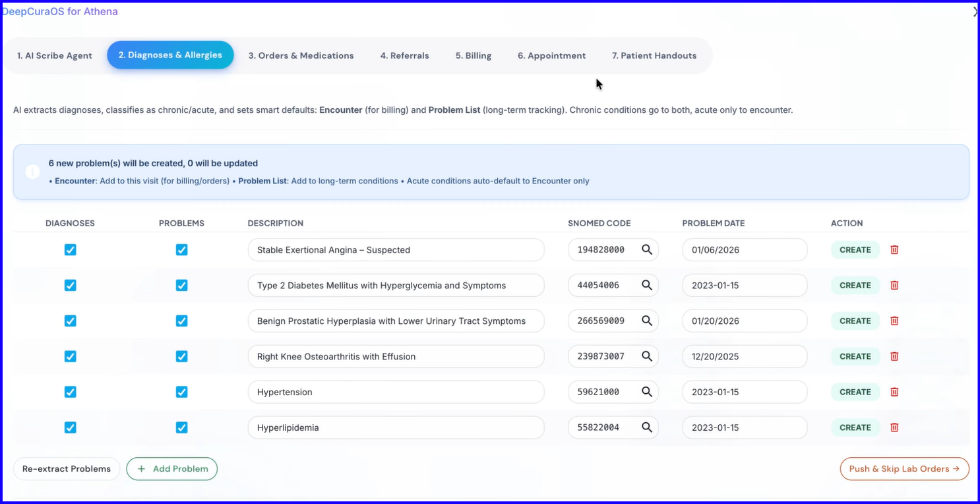The image size is (980, 504).
Task: Go to Patient Handouts tab
Action: [x=654, y=56]
